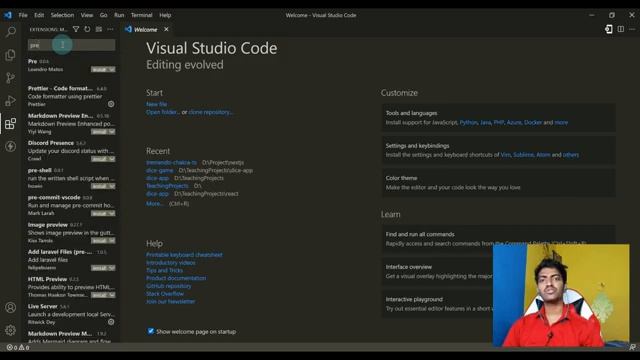Open the Search view in activity bar
640x360 pixels.
pos(11,32)
